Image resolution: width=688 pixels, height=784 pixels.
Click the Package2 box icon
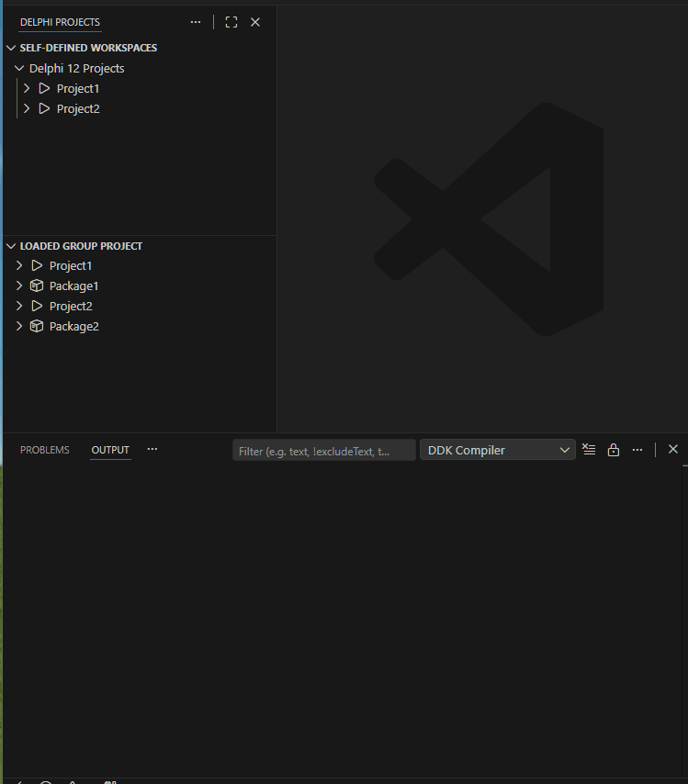37,326
